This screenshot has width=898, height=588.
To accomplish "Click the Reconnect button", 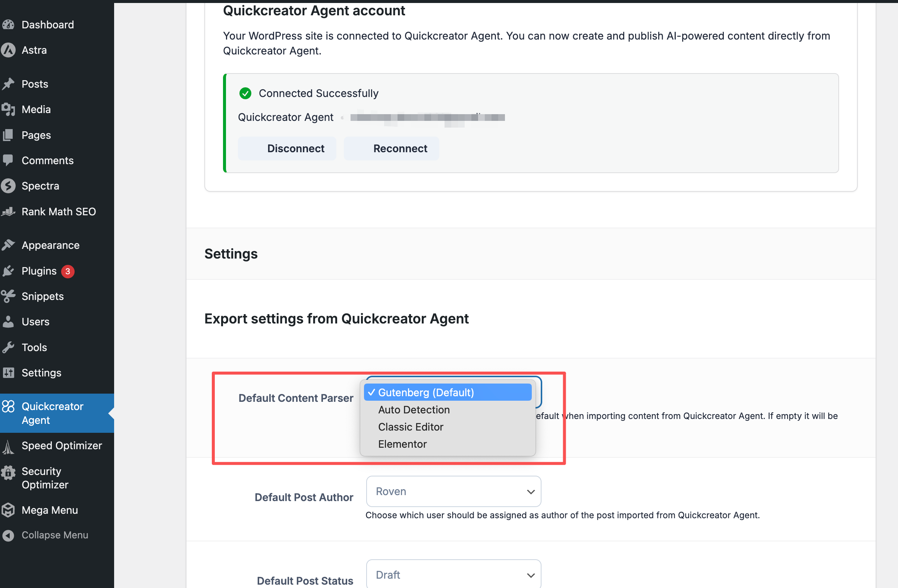I will pos(400,148).
